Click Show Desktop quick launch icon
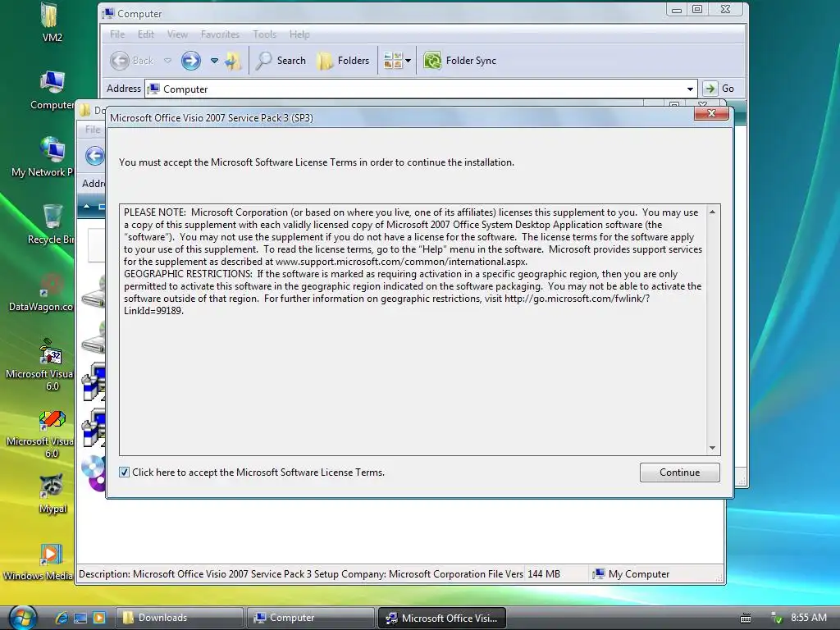This screenshot has width=840, height=630. click(80, 618)
